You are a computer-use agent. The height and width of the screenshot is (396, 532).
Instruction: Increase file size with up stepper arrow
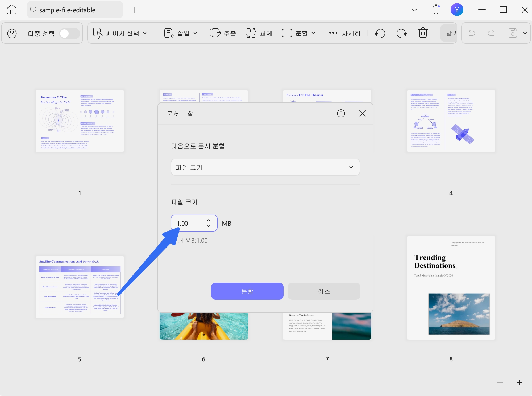coord(209,220)
